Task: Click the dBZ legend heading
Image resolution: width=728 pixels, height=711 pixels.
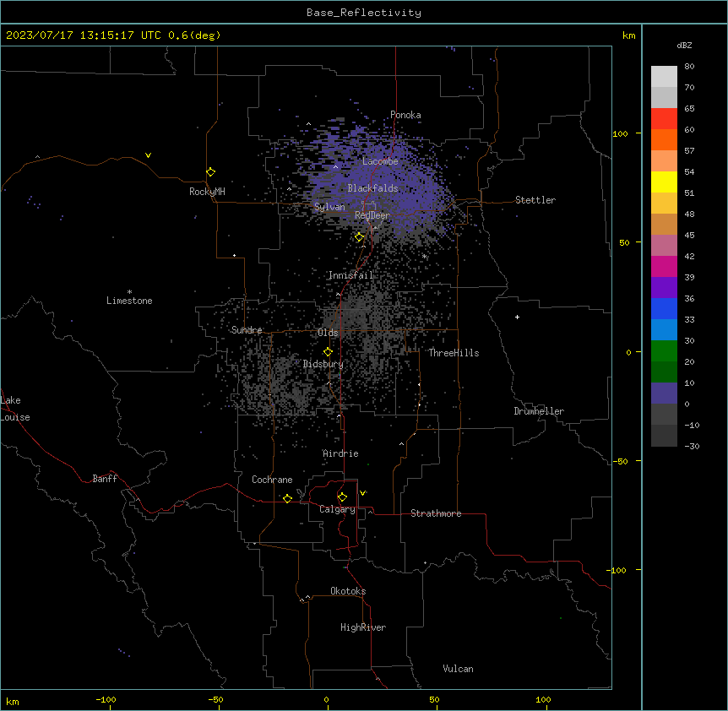Action: [684, 45]
